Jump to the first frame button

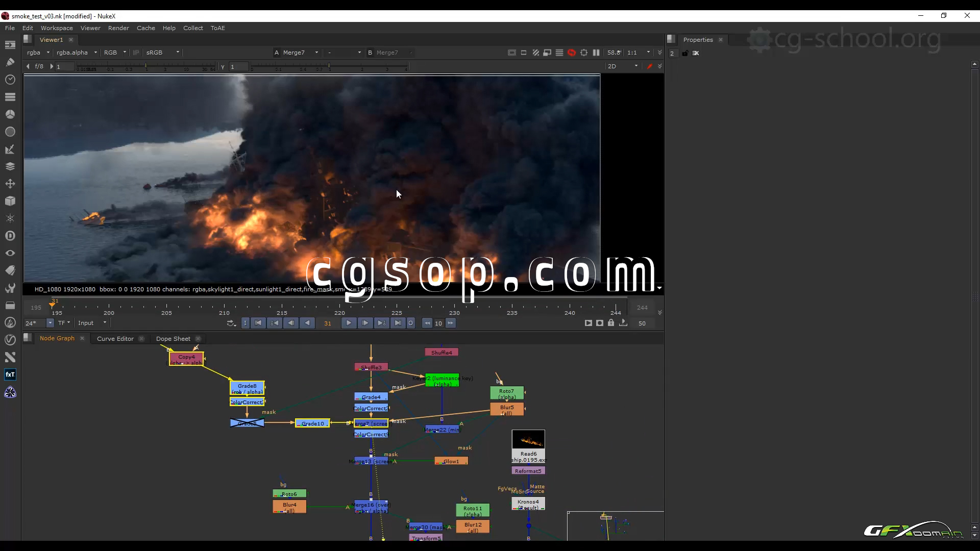258,323
